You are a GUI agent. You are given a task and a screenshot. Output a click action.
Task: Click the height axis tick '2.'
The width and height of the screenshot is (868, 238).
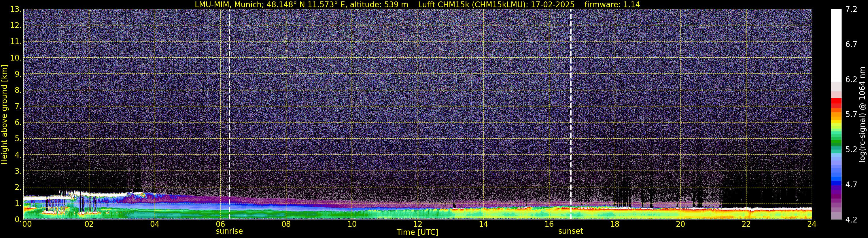18,188
